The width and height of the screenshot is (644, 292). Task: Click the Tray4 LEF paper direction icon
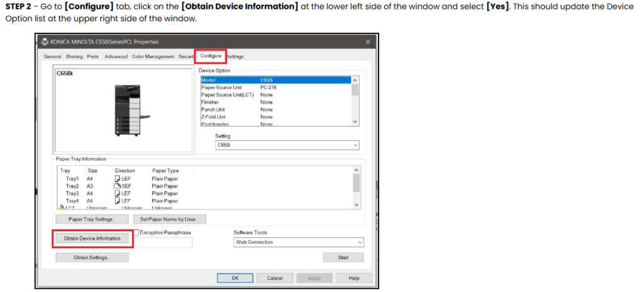(117, 201)
